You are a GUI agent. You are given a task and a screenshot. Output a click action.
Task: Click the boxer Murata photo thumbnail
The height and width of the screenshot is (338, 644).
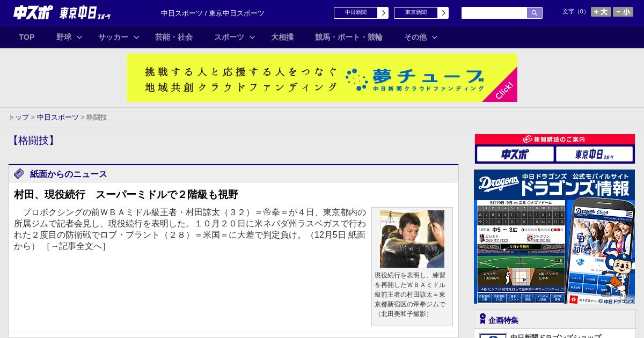coord(412,239)
